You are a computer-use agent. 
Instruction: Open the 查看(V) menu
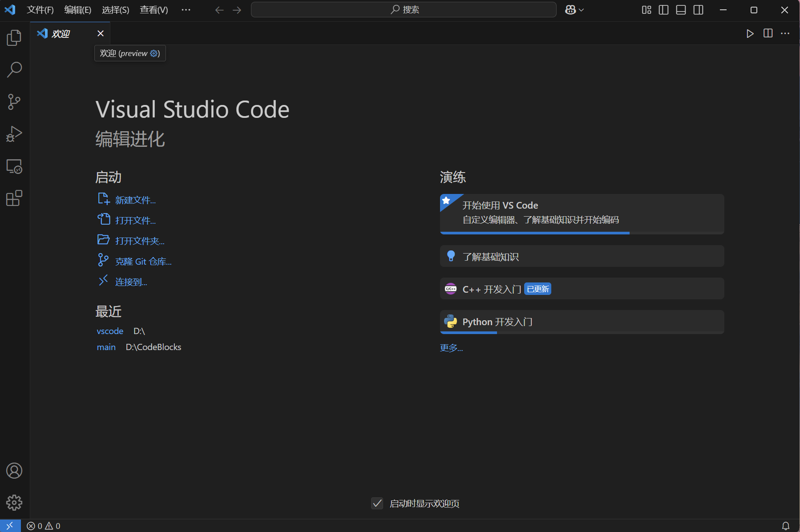(154, 10)
